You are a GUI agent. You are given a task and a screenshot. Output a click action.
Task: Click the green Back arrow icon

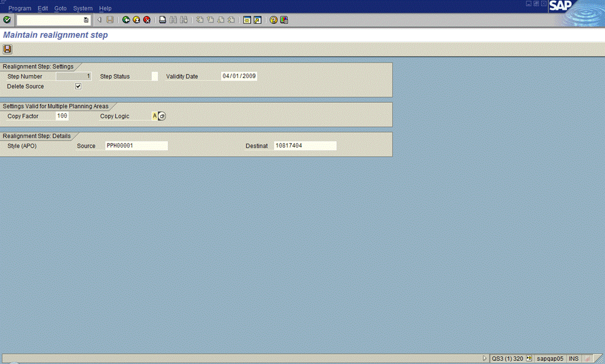point(126,19)
